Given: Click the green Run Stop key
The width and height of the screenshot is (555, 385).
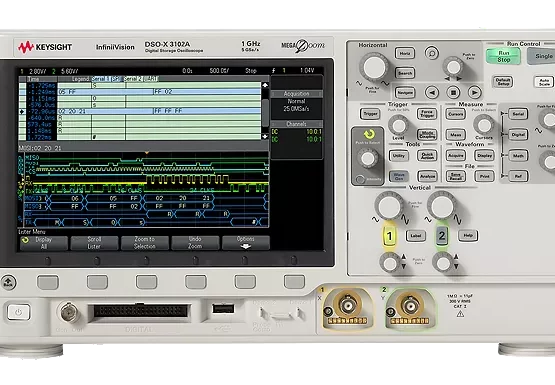Looking at the screenshot, I should coord(503,56).
